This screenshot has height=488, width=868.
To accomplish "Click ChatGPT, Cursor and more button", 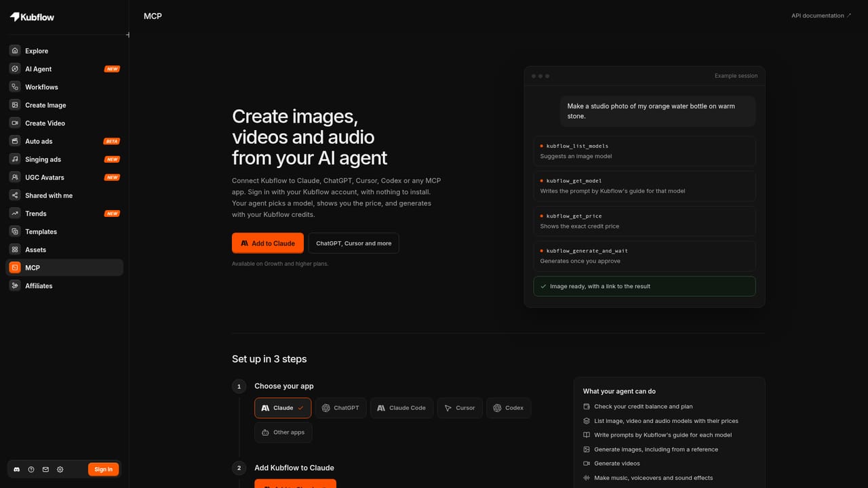I will 353,243.
